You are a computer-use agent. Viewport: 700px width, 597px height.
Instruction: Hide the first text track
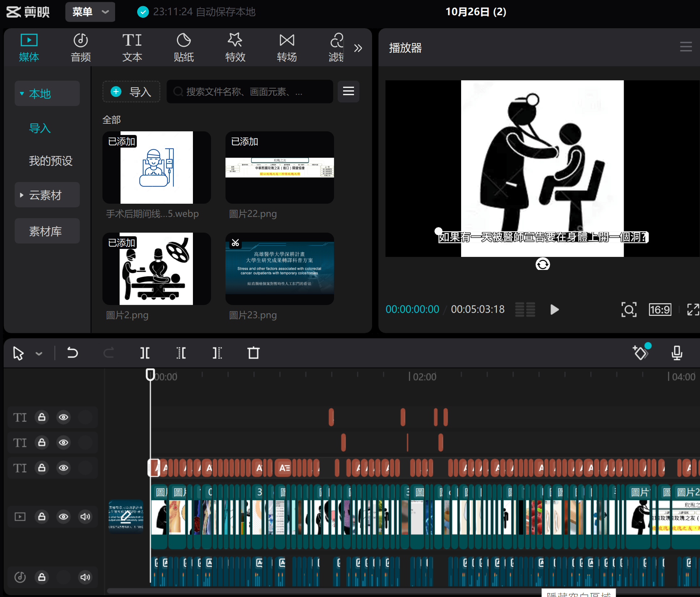click(64, 417)
